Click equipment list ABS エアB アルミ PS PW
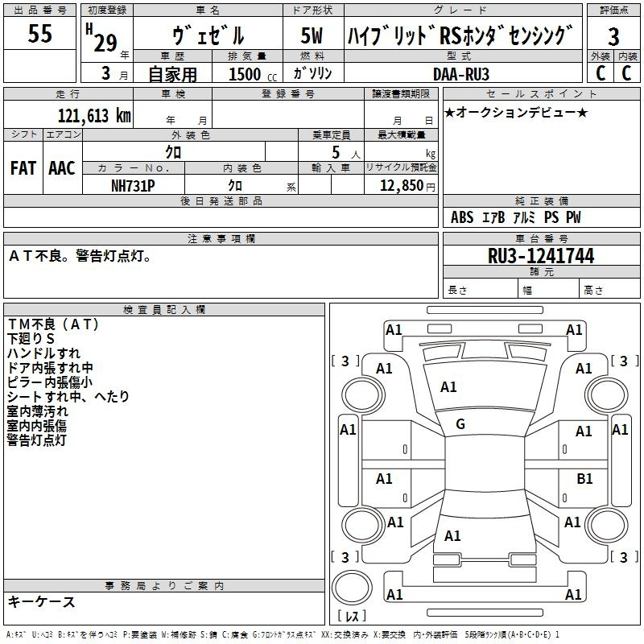Screen dimensions: 644x644 click(x=516, y=217)
